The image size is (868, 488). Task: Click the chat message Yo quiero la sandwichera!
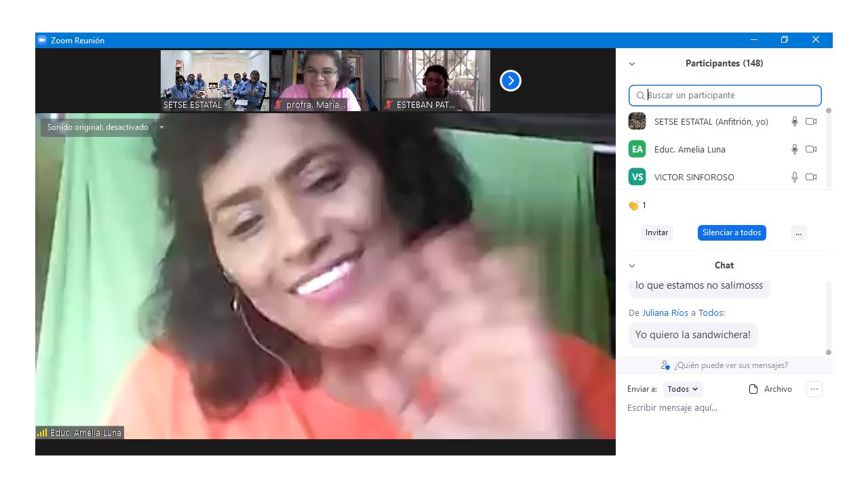(x=693, y=335)
